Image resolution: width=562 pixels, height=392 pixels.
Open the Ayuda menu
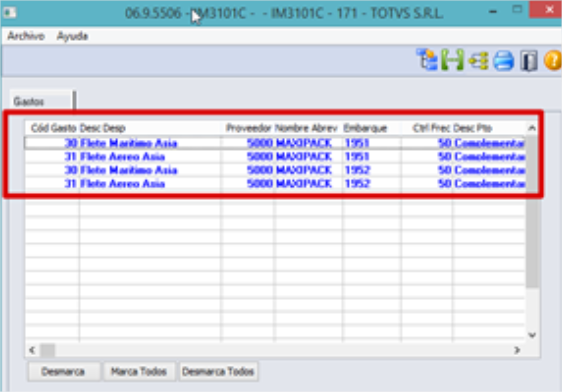coord(72,36)
